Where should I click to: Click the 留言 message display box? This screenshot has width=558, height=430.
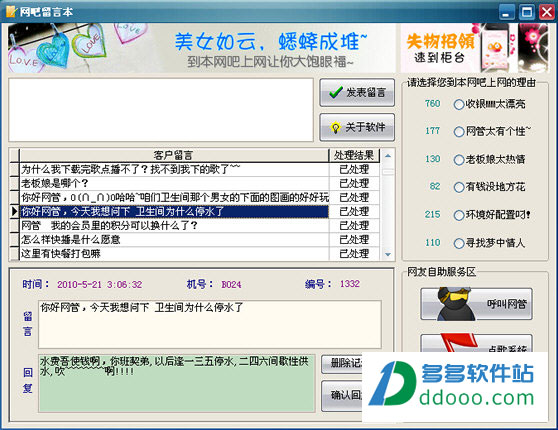210,324
